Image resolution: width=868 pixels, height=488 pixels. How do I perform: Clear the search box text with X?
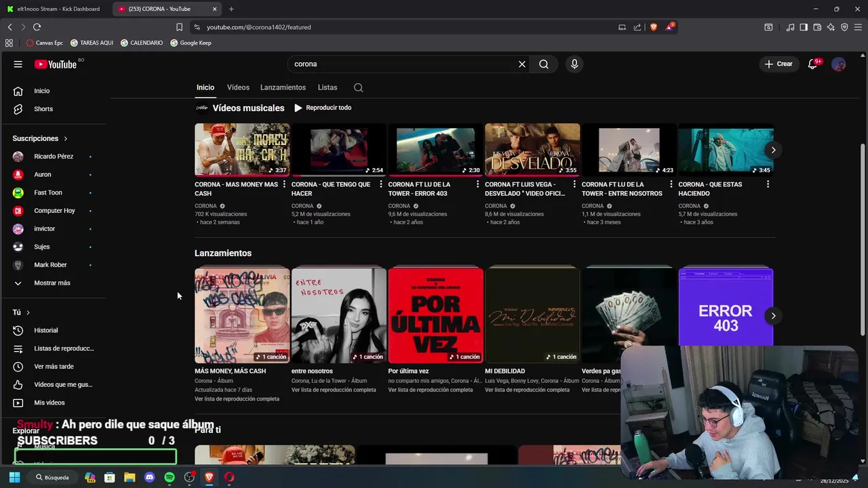(522, 64)
